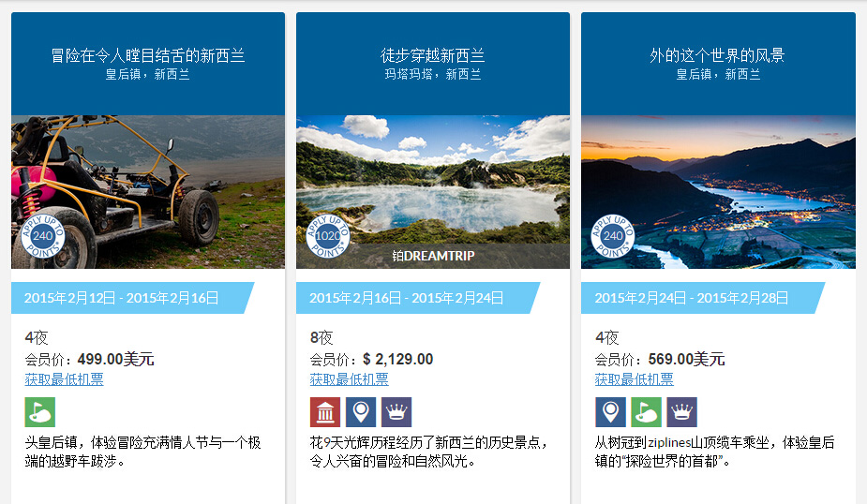Viewport: 867px width, 504px height.
Task: Click the crown icon under the 8-night trip
Action: 396,412
